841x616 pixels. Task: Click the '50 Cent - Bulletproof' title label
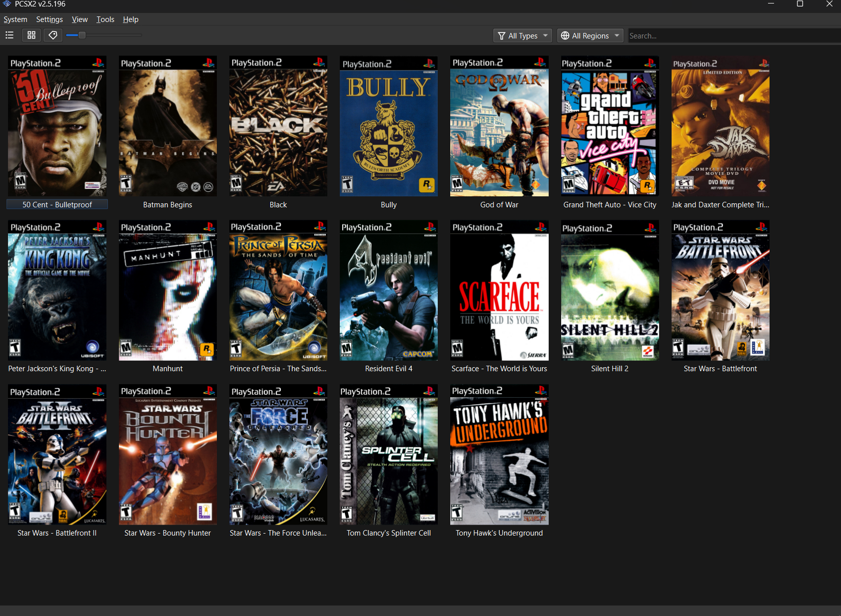(x=57, y=204)
